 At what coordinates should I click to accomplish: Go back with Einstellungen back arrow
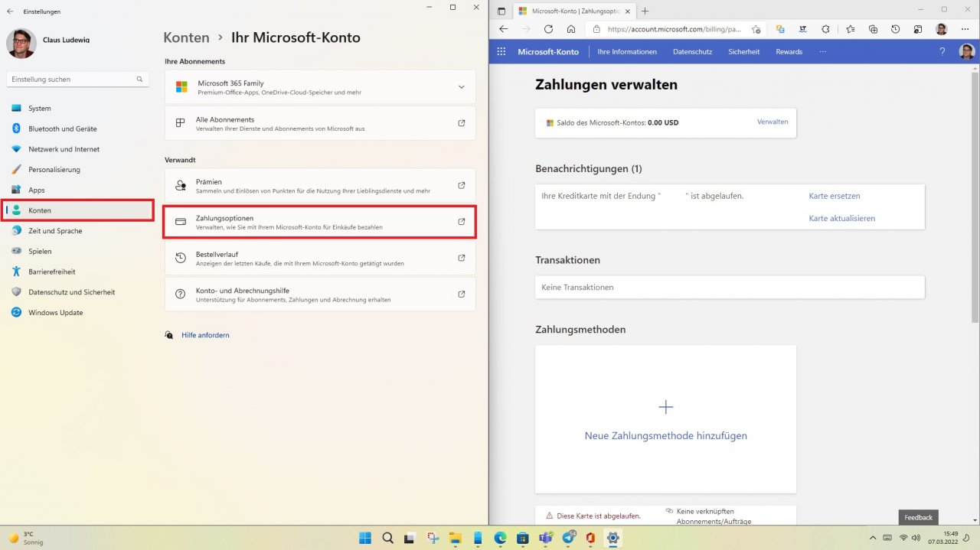point(9,11)
